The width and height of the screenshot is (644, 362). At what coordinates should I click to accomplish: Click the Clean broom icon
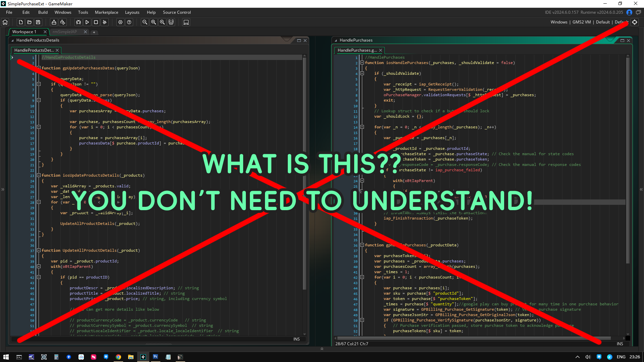click(105, 22)
